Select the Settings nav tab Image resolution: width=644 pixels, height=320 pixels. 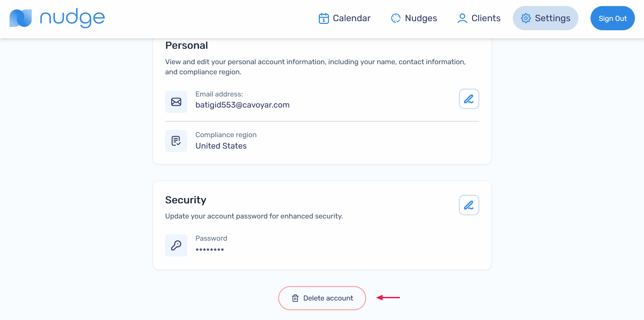pyautogui.click(x=552, y=18)
